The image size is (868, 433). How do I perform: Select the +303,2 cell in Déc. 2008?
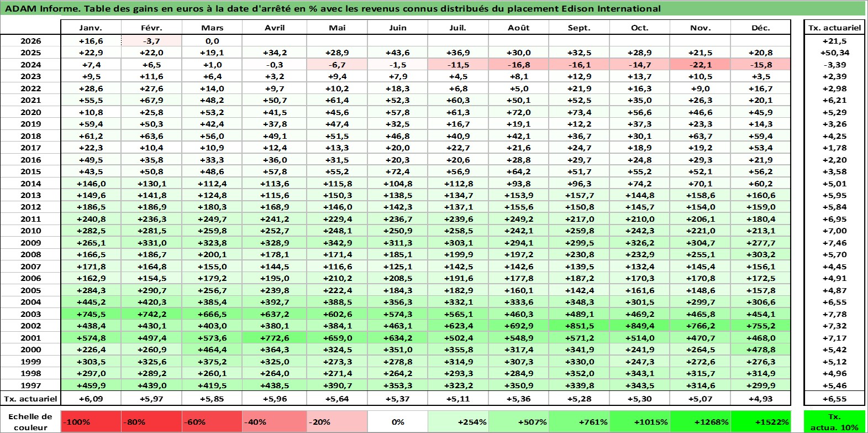[x=761, y=254]
